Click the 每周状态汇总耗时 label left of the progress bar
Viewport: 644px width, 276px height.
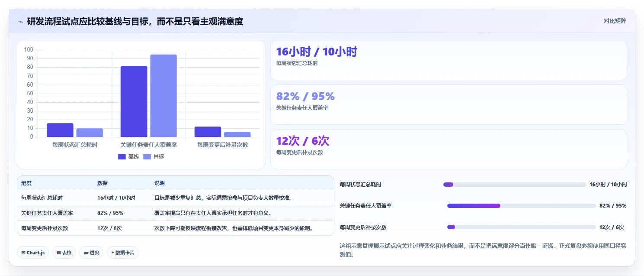tap(361, 185)
